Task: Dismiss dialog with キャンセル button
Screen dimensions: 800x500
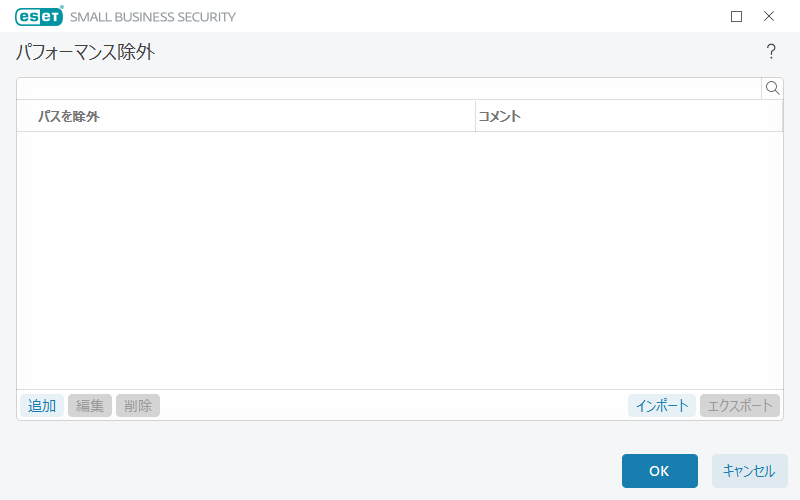Action: (749, 471)
